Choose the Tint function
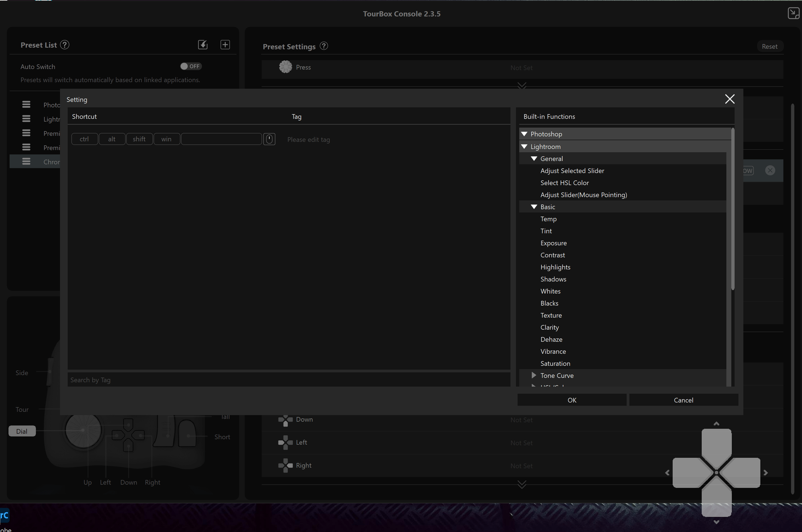 coord(546,231)
